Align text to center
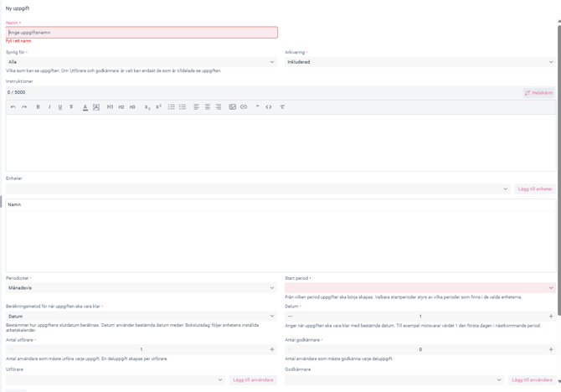The height and width of the screenshot is (392, 561). tap(207, 107)
